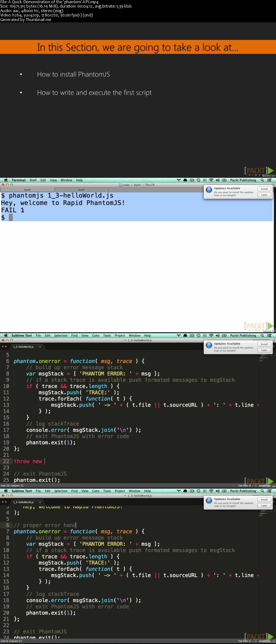Open the Sublime Text app menu in 'throw new' frame

pyautogui.click(x=22, y=335)
